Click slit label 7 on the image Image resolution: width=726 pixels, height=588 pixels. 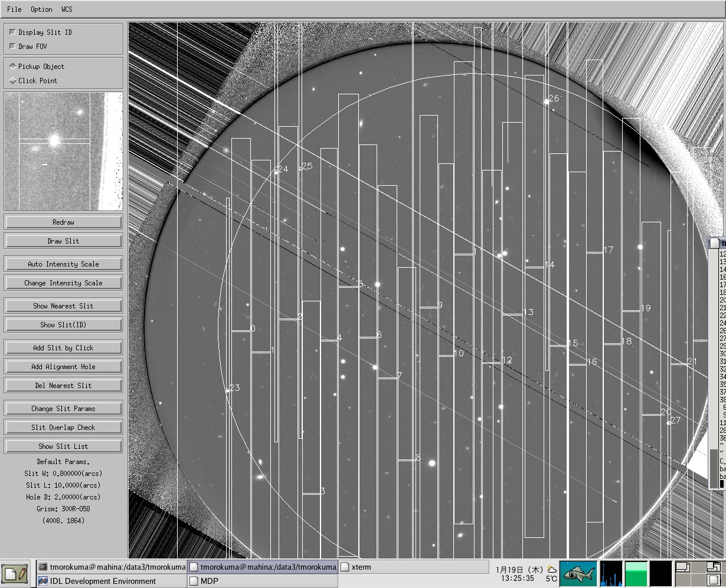click(x=400, y=376)
